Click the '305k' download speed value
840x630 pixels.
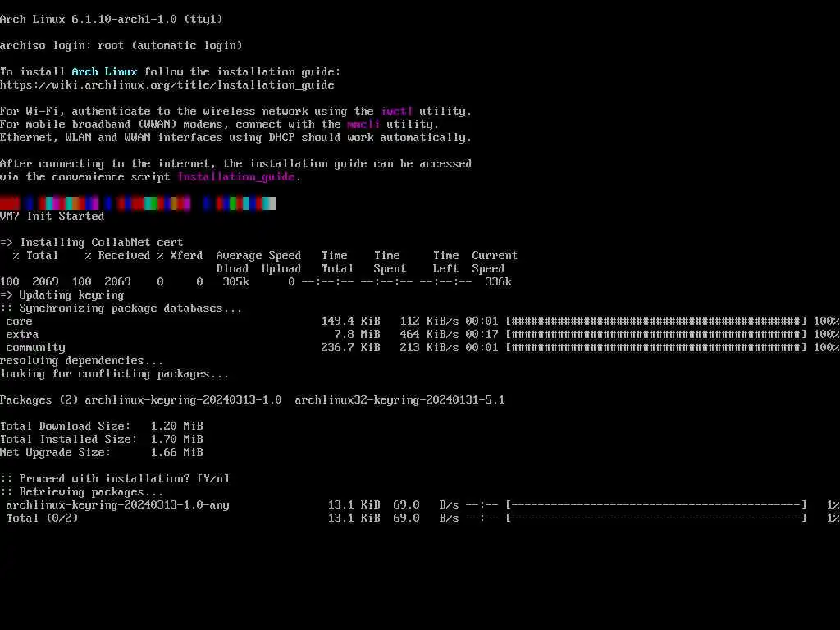(235, 282)
